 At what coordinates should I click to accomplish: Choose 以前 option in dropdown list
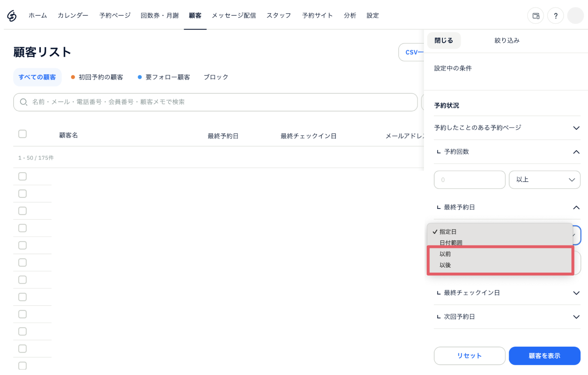(500, 254)
